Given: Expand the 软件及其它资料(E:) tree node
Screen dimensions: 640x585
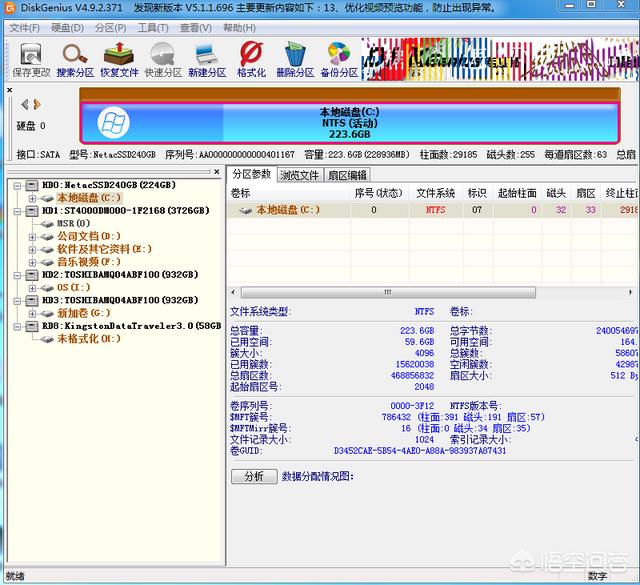Looking at the screenshot, I should [32, 249].
